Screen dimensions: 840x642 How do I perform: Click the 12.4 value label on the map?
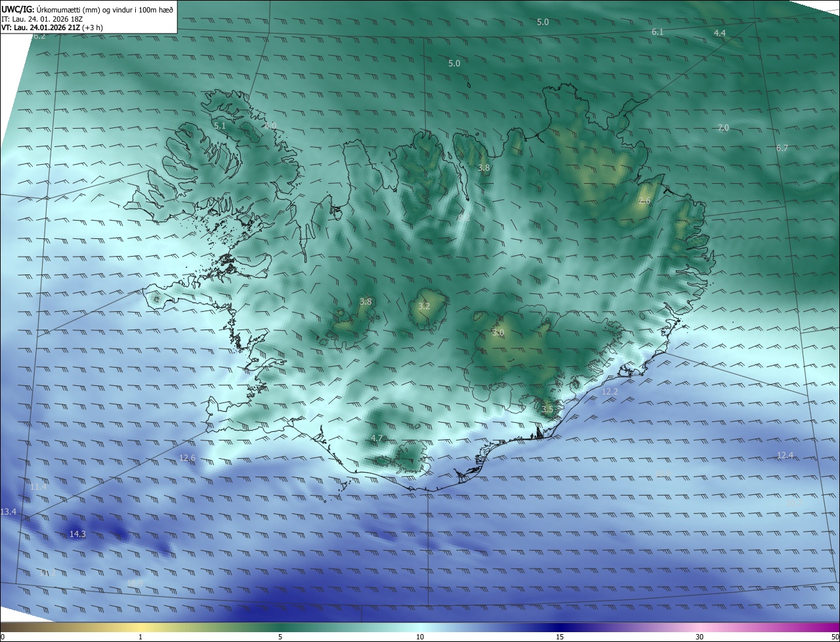pos(785,455)
